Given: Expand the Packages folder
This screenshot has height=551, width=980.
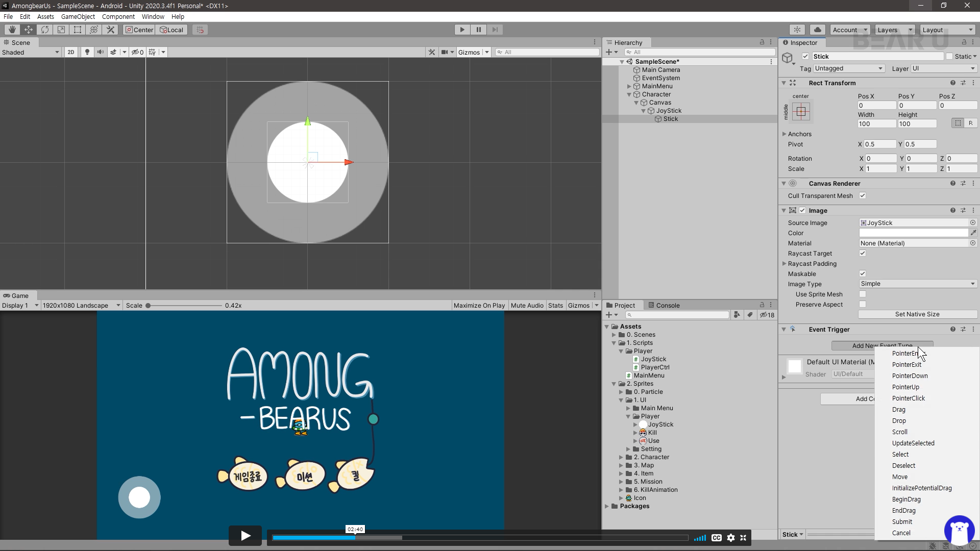Looking at the screenshot, I should 607,506.
